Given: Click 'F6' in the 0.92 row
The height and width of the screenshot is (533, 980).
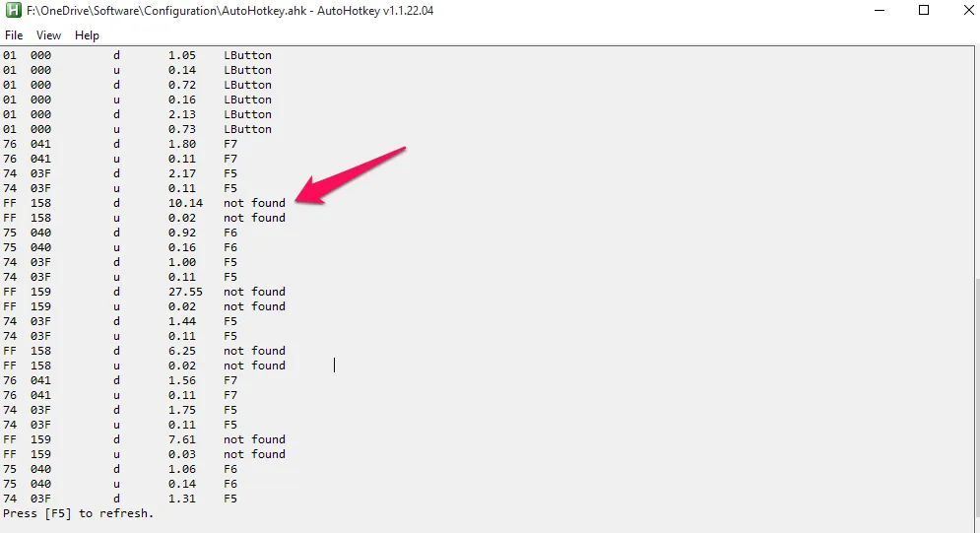Looking at the screenshot, I should click(x=230, y=233).
